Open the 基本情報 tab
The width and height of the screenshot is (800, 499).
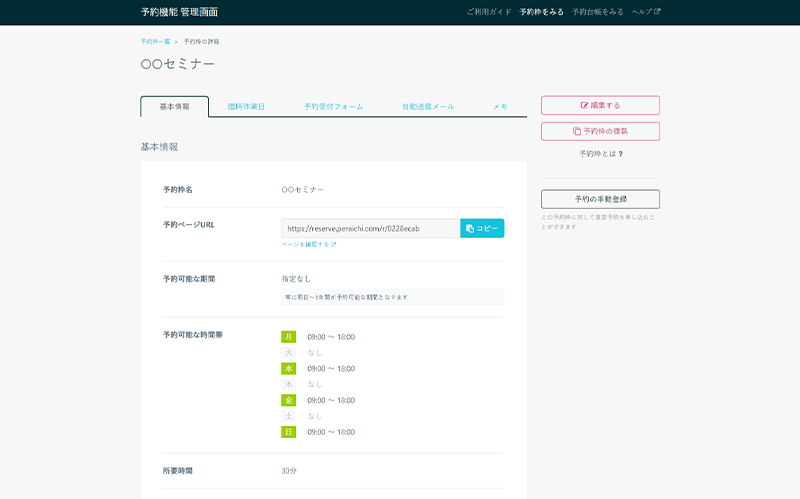coord(174,106)
